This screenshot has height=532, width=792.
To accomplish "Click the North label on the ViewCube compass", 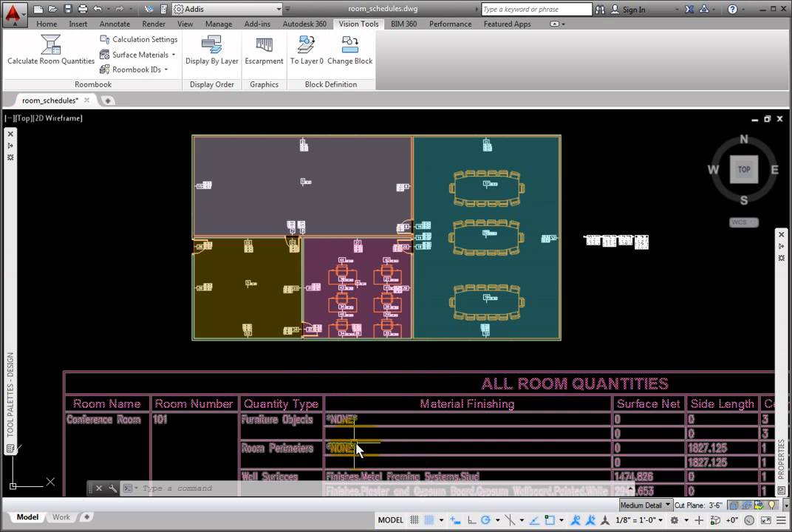I will point(744,139).
